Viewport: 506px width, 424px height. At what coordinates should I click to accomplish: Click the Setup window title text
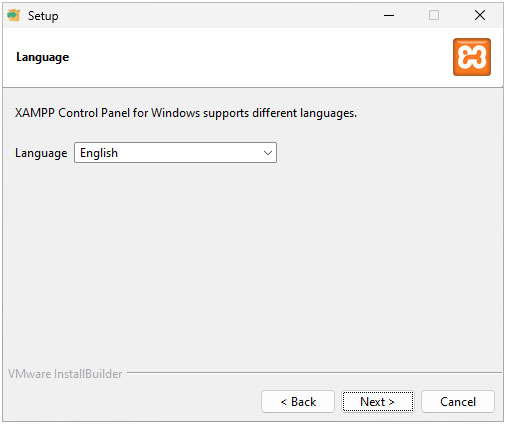tap(43, 16)
